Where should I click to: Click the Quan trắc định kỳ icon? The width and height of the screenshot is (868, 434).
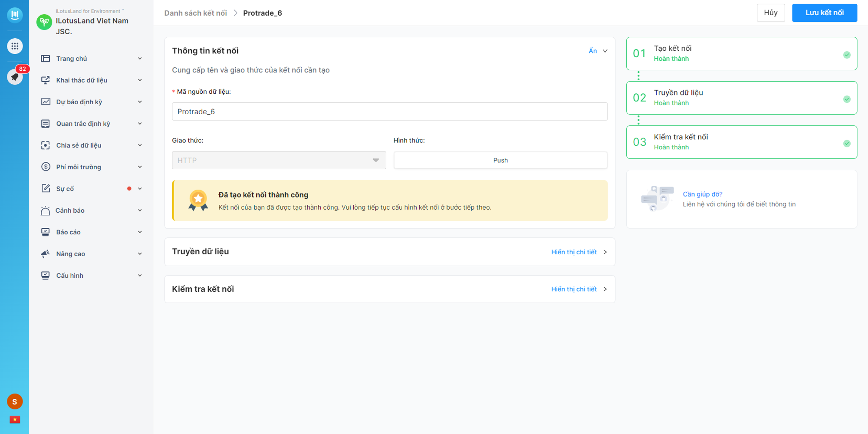click(45, 123)
